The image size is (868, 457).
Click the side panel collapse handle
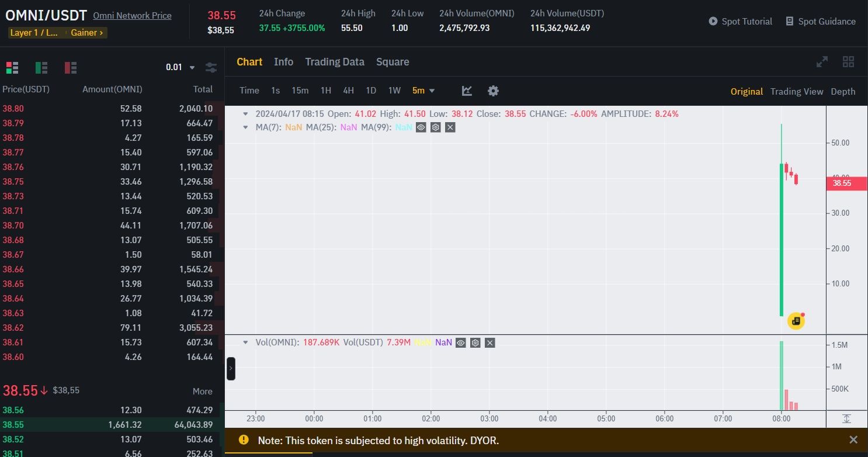coord(231,369)
